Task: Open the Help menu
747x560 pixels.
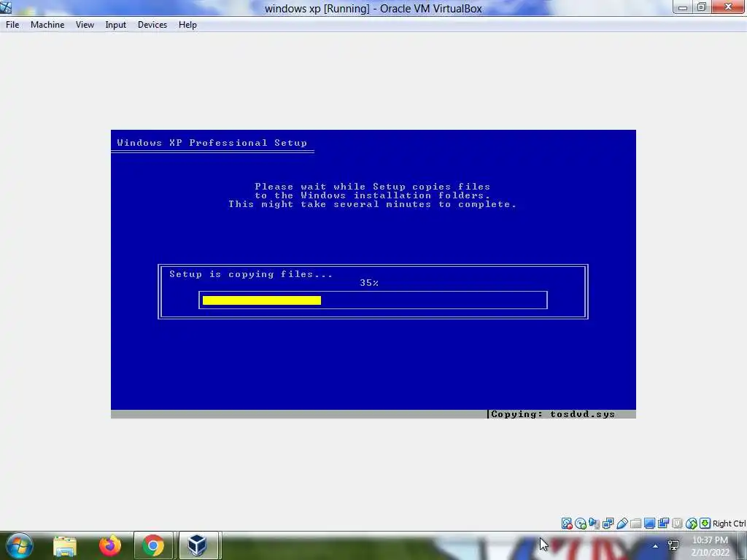Action: click(x=187, y=25)
